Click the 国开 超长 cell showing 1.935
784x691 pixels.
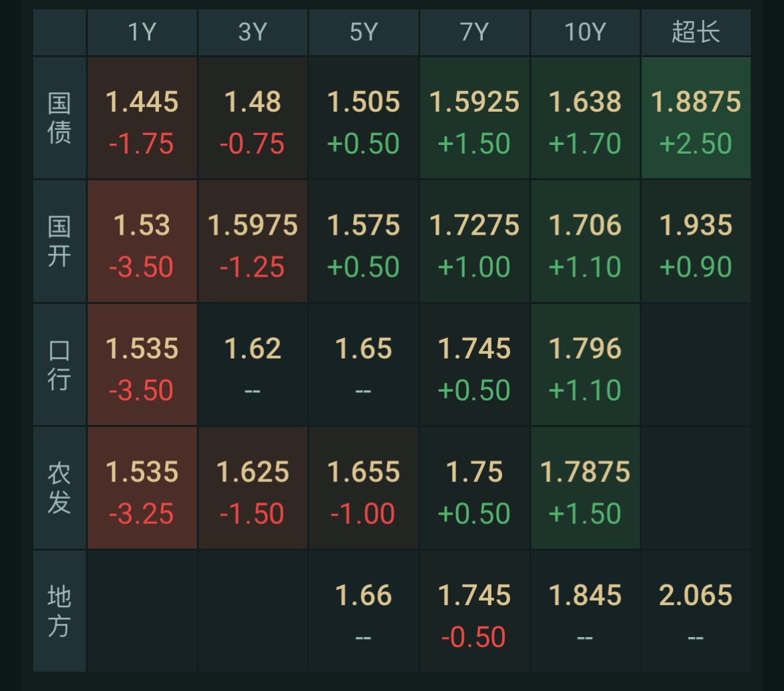(696, 241)
